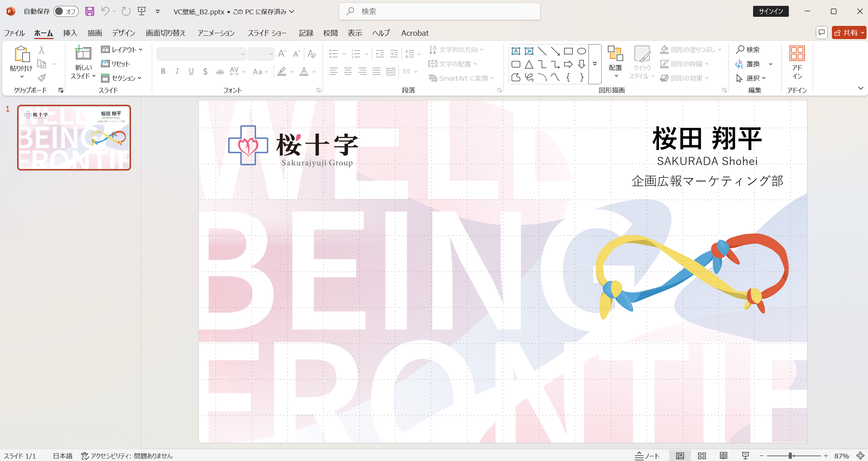This screenshot has height=461, width=868.
Task: Toggle AutoSave (自動保存) switch
Action: click(x=66, y=11)
